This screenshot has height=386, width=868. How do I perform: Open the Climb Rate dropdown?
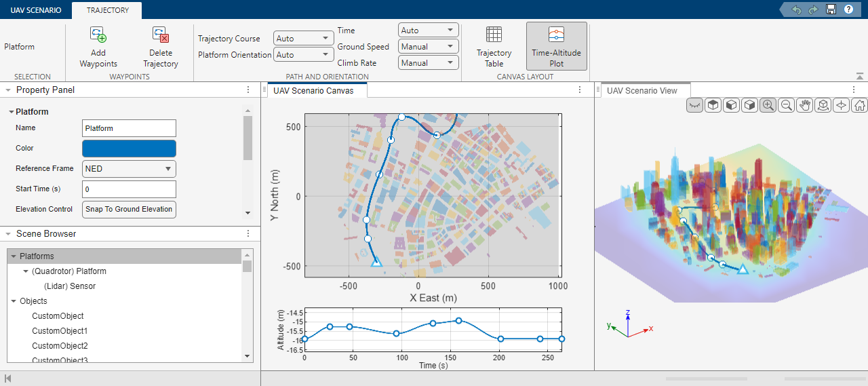(x=429, y=63)
